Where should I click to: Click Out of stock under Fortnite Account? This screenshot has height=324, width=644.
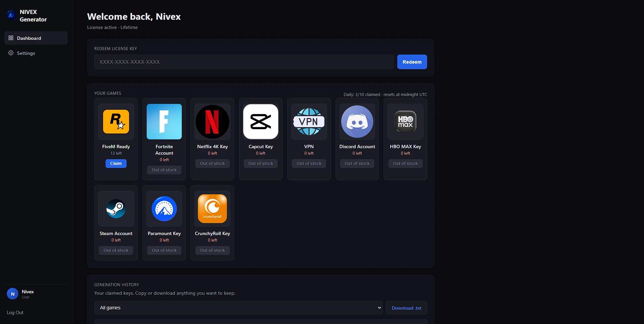(x=164, y=170)
